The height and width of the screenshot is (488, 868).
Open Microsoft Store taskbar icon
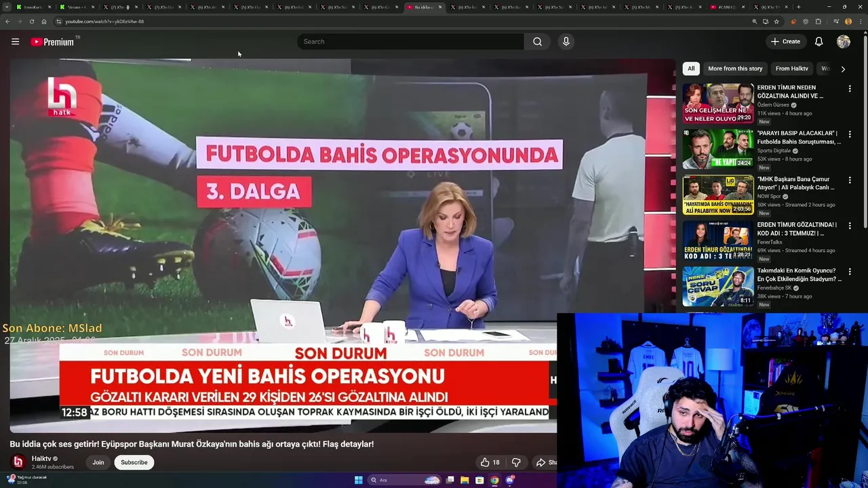[479, 480]
